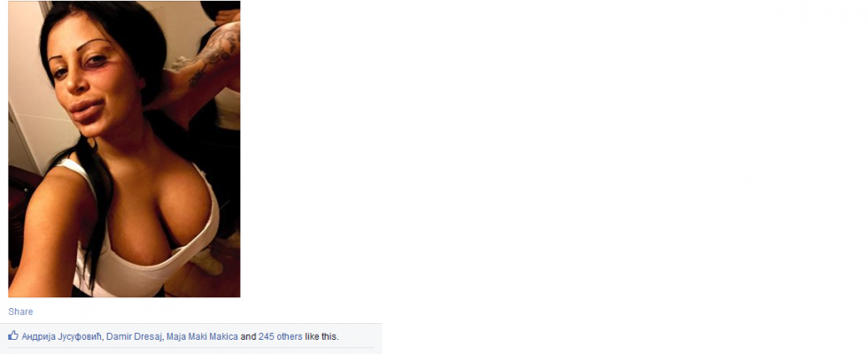
Task: View the list of 245 other likers
Action: (280, 336)
